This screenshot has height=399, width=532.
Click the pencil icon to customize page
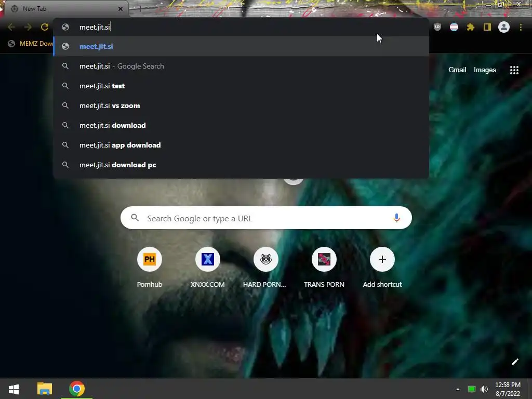515,362
